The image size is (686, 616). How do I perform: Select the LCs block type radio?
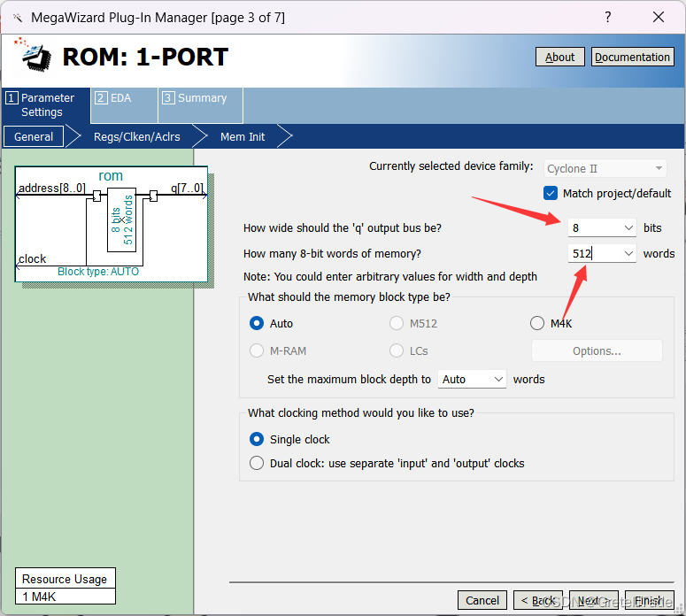[x=397, y=350]
